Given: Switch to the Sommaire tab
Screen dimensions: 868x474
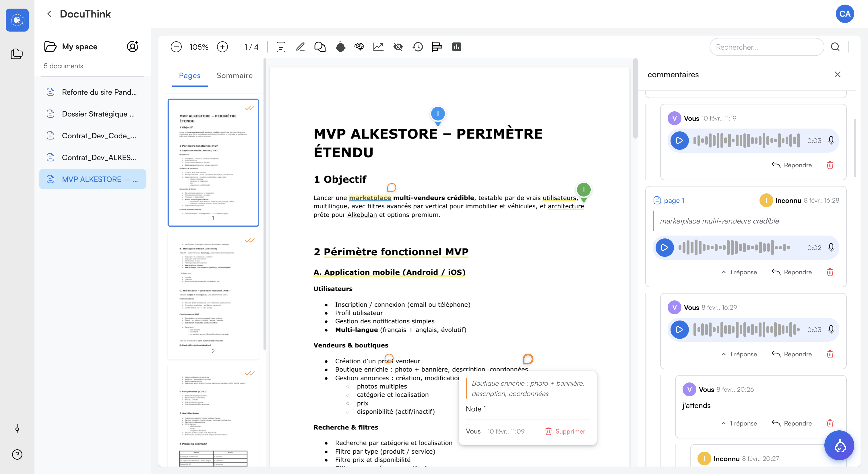Looking at the screenshot, I should click(235, 75).
